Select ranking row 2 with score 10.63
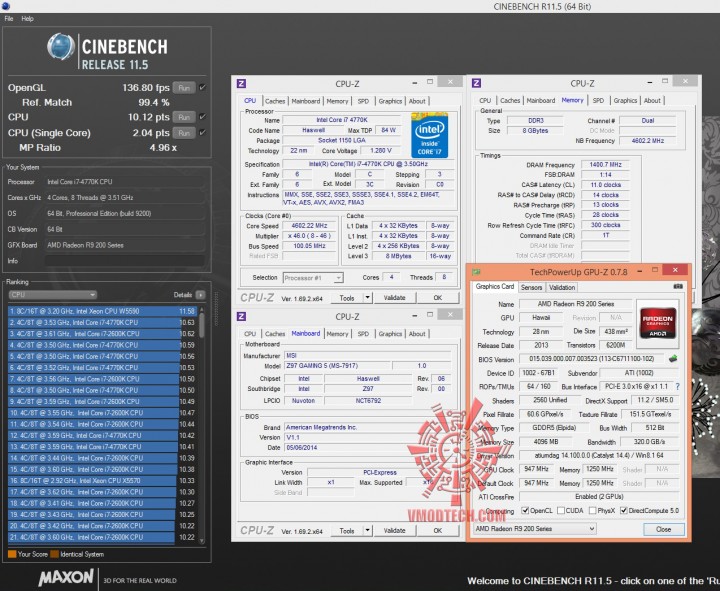The image size is (720, 591). 102,322
